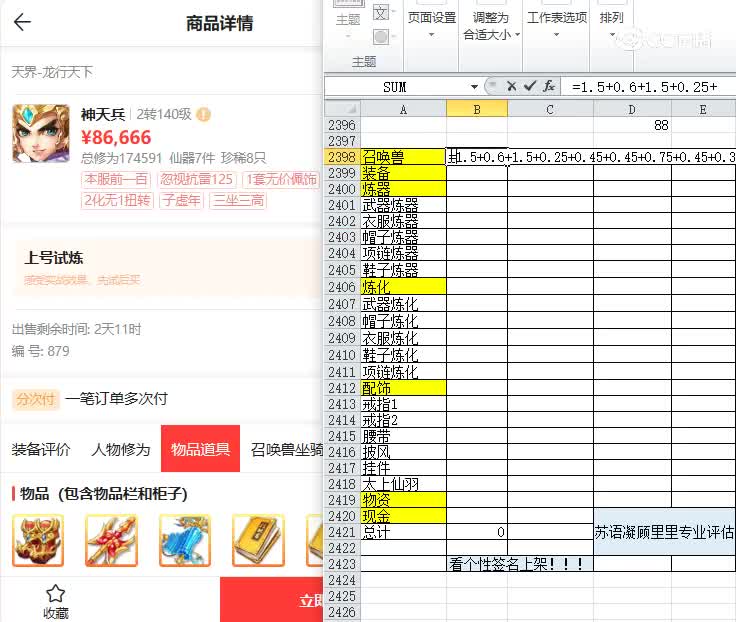Tap the red buy now button
This screenshot has height=622, width=736.
(x=271, y=600)
